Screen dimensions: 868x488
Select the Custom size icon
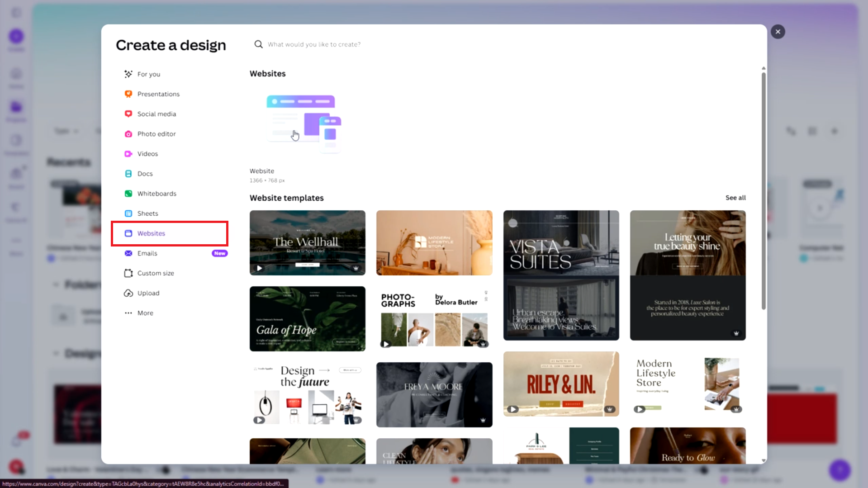[128, 273]
